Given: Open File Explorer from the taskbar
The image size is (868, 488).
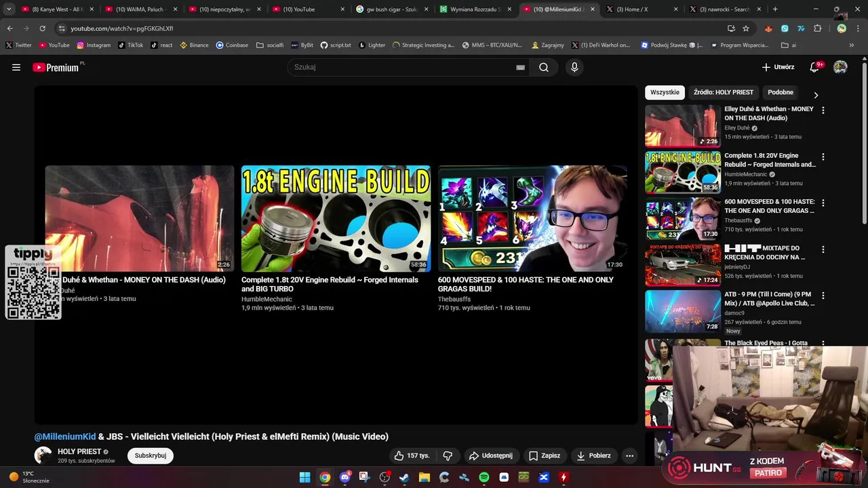Looking at the screenshot, I should coord(425,477).
